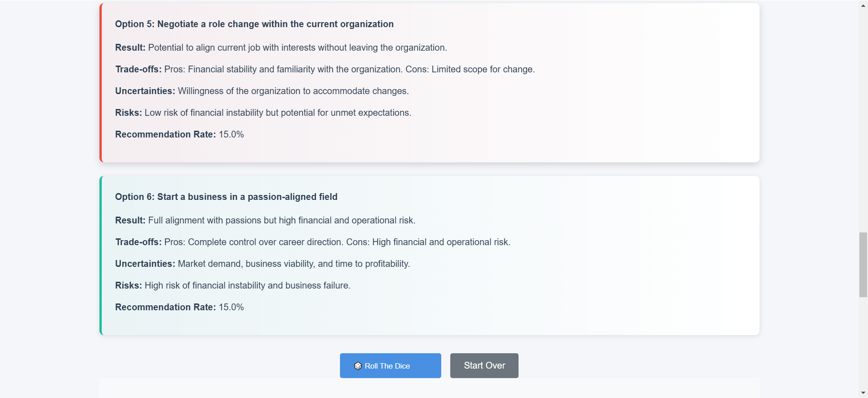Select the Option 6 start a business heading

click(226, 197)
